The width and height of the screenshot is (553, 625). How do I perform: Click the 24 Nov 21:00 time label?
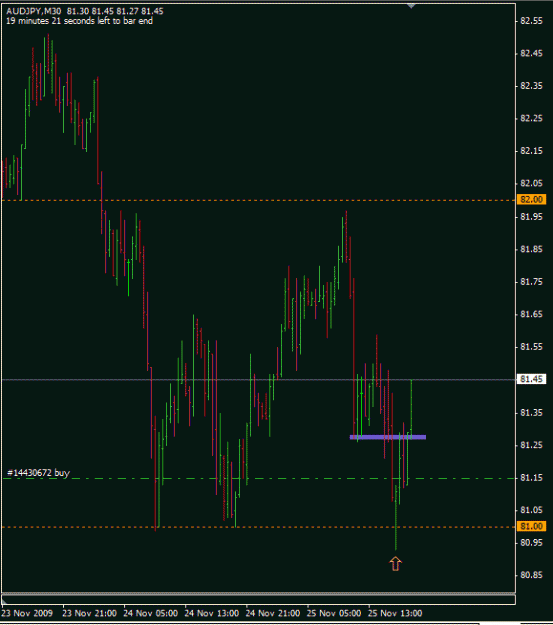point(273,613)
